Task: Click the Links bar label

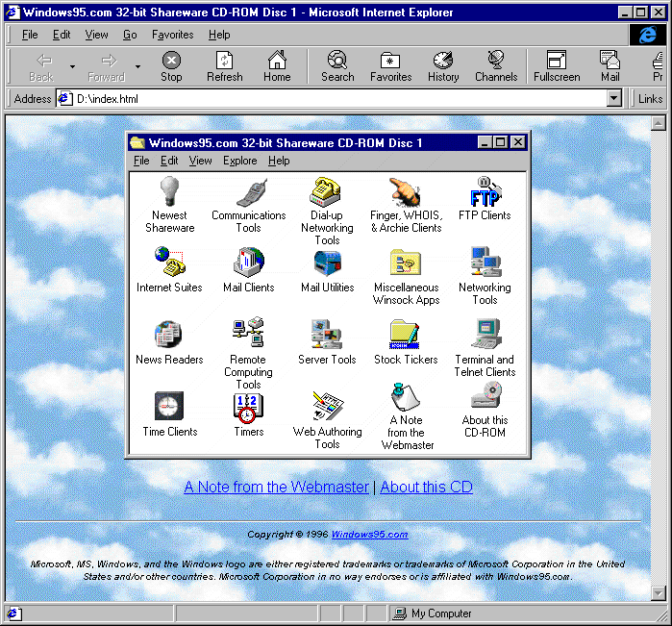Action: tap(650, 99)
